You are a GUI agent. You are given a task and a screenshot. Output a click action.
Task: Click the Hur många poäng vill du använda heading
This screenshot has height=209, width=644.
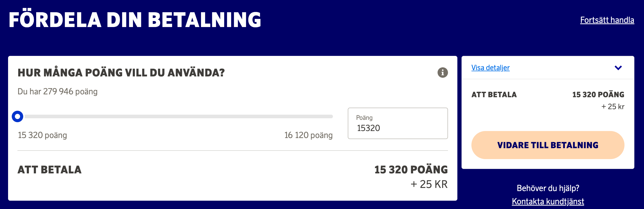(121, 73)
